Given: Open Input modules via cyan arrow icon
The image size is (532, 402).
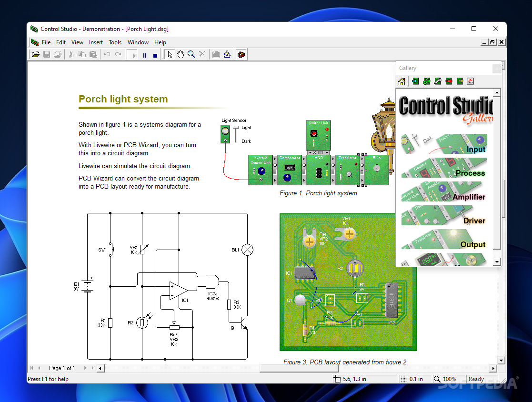Looking at the screenshot, I should 415,81.
